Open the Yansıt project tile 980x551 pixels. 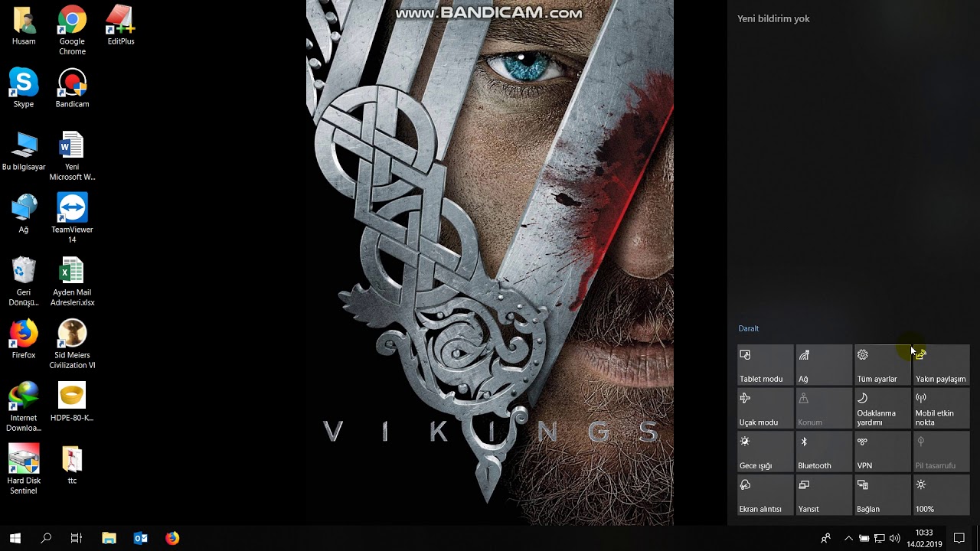tap(824, 495)
